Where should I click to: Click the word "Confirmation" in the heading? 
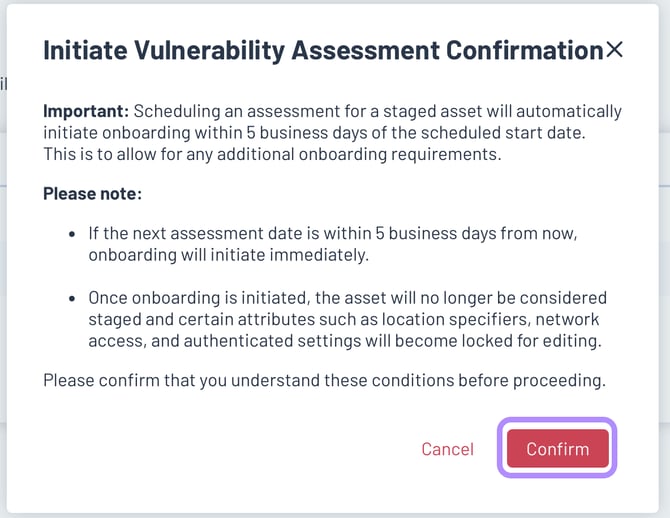(516, 51)
